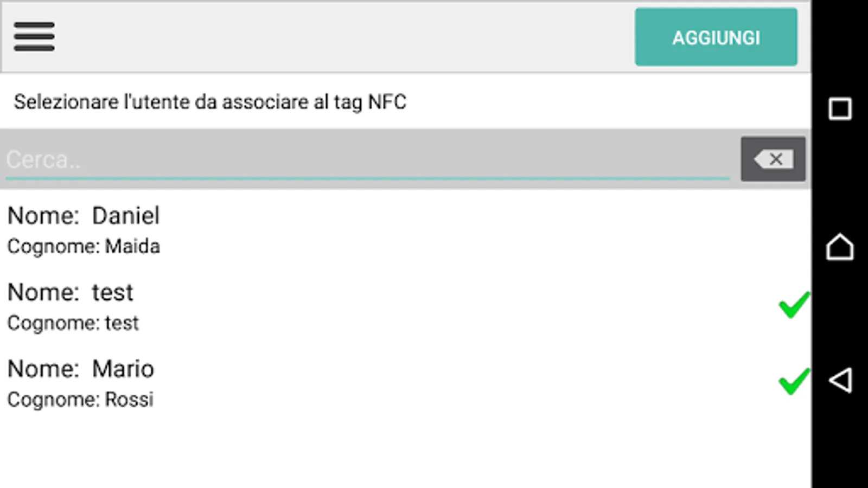Toggle the green checkmark for test user
This screenshot has width=868, height=488.
pyautogui.click(x=794, y=305)
